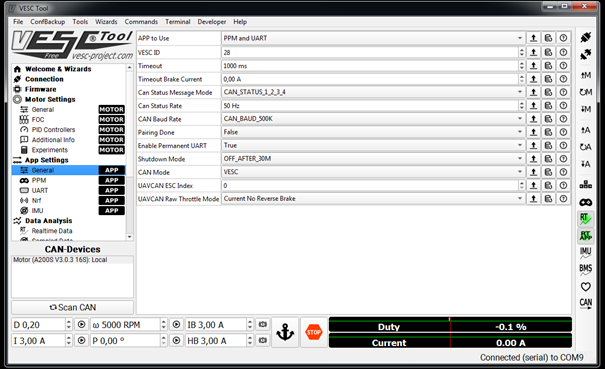Open CAN Baud Rate dropdown
Viewport: 605px width, 369px height.
tap(373, 119)
